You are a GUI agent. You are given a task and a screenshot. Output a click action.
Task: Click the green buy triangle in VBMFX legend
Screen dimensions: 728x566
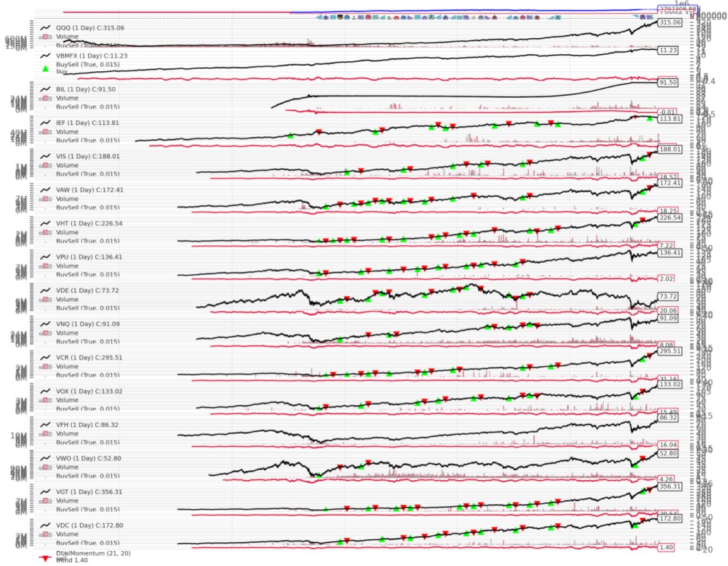[x=45, y=68]
